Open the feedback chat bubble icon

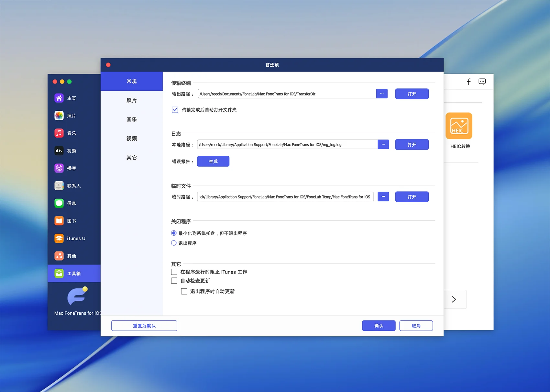tap(482, 82)
